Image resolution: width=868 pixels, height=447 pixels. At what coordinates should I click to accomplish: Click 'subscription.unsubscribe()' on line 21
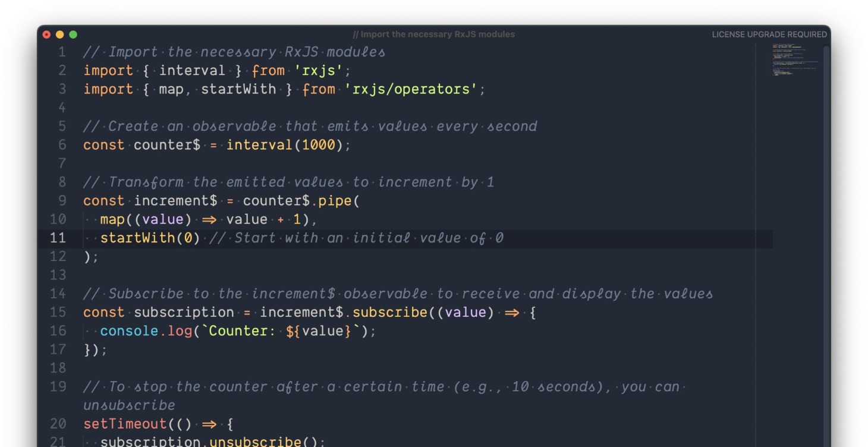click(214, 442)
